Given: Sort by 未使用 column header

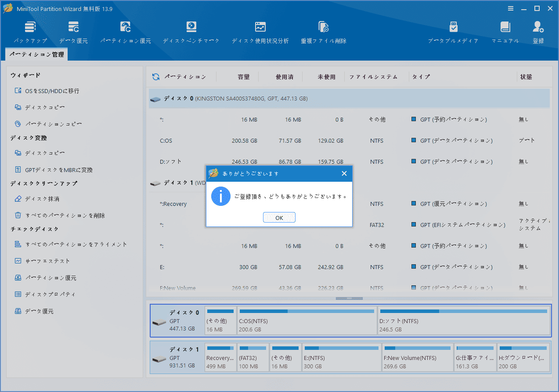Looking at the screenshot, I should 326,77.
